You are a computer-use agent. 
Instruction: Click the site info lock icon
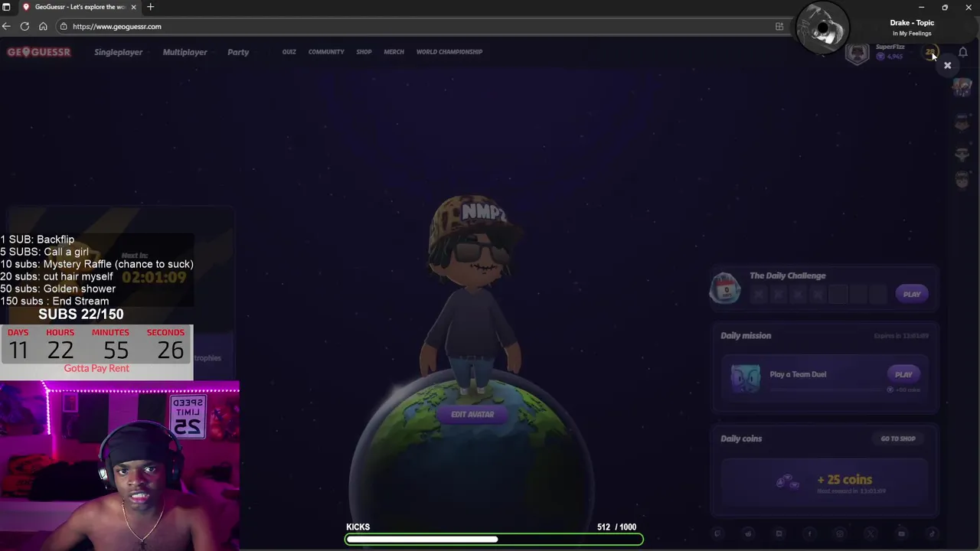64,26
